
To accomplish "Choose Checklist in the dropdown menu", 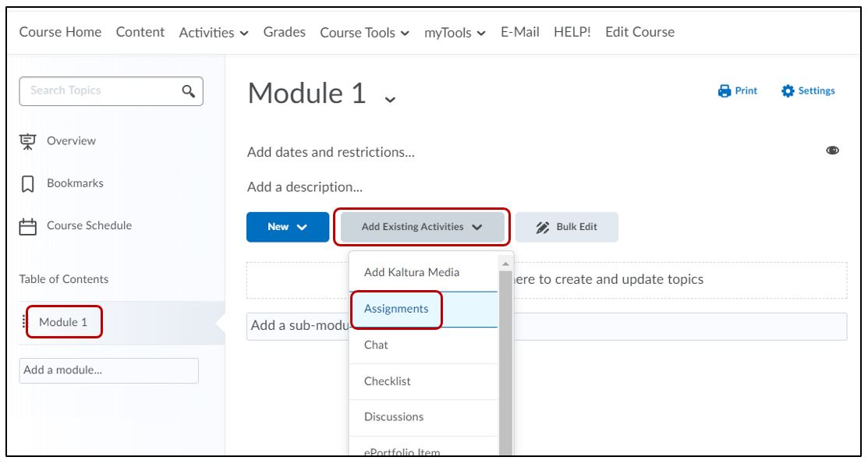I will point(388,381).
